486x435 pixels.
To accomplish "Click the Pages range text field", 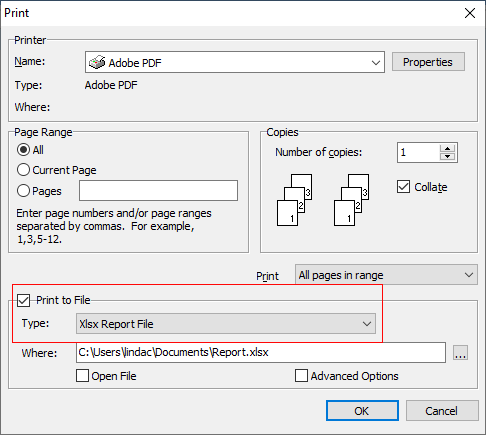I will point(158,191).
